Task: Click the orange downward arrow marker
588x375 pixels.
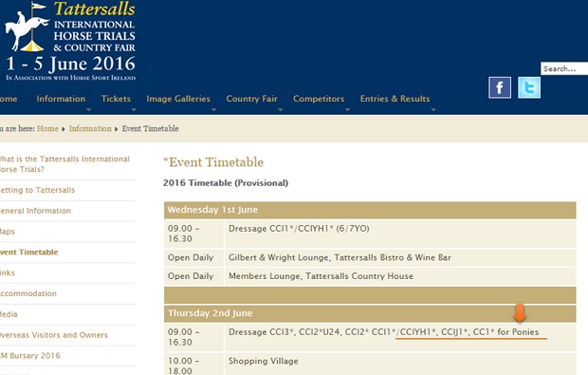Action: [520, 313]
